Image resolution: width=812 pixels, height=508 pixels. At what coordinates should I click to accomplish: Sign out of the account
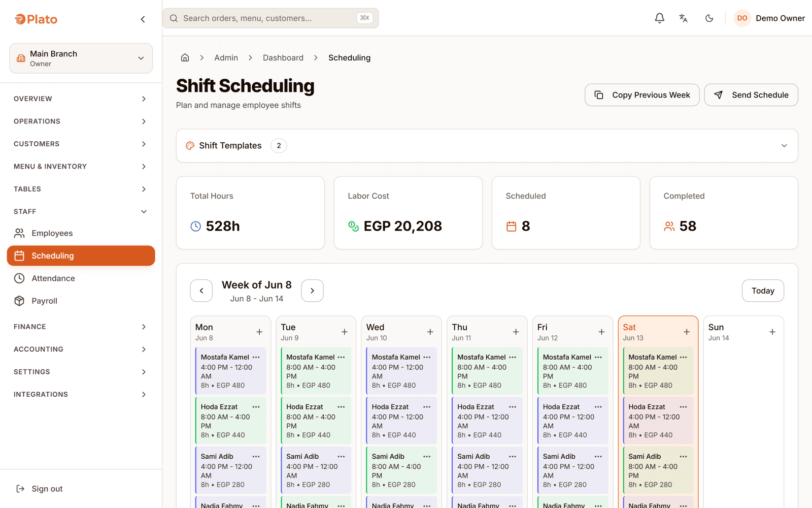[40, 489]
